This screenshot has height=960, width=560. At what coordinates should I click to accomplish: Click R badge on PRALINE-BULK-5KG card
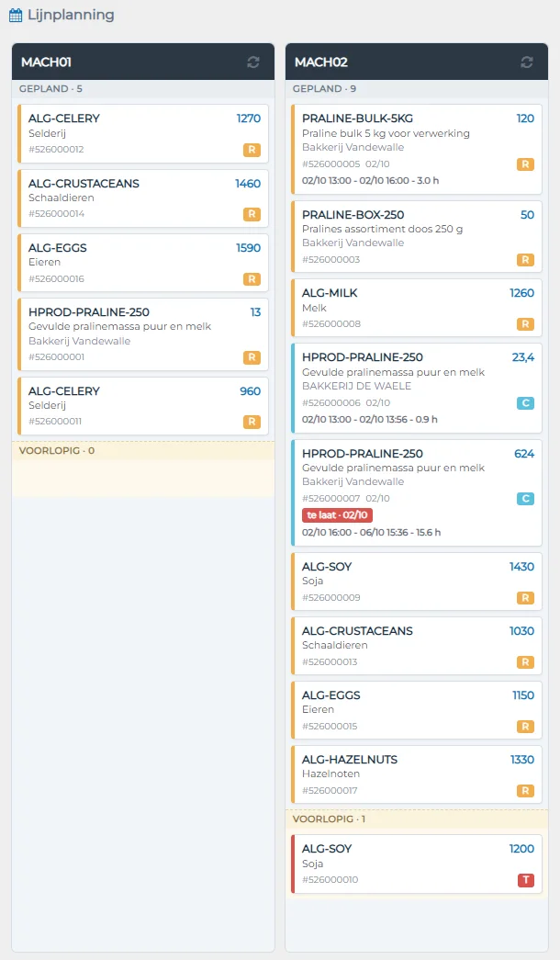(x=525, y=164)
